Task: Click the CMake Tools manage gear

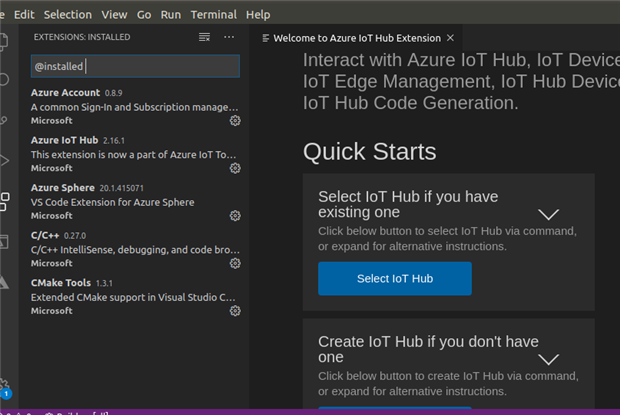Action: tap(235, 311)
